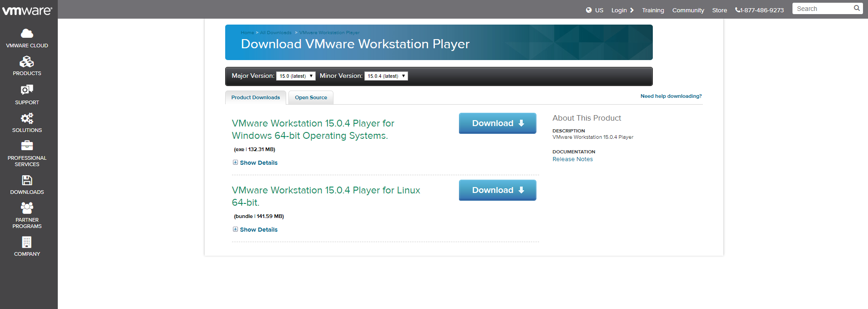
Task: Open the Store menu item
Action: point(719,10)
